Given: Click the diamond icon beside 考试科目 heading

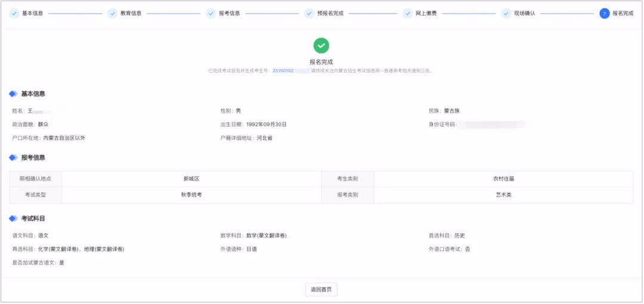Looking at the screenshot, I should [x=13, y=219].
